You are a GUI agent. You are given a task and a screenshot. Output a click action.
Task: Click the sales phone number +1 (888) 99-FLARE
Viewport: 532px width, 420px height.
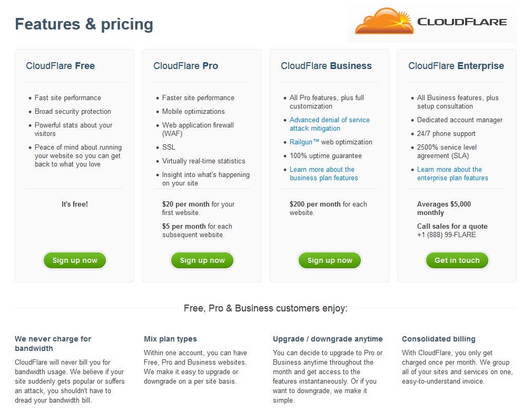coord(447,235)
